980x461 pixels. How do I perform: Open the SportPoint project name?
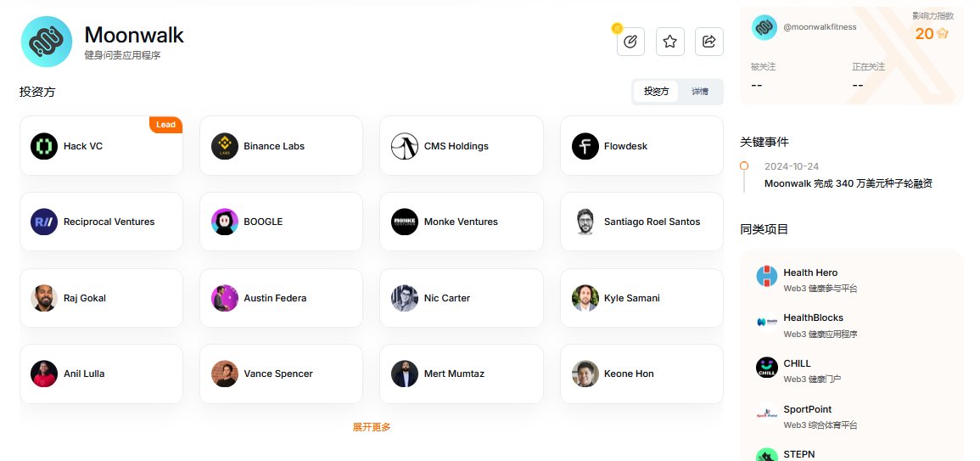click(808, 409)
